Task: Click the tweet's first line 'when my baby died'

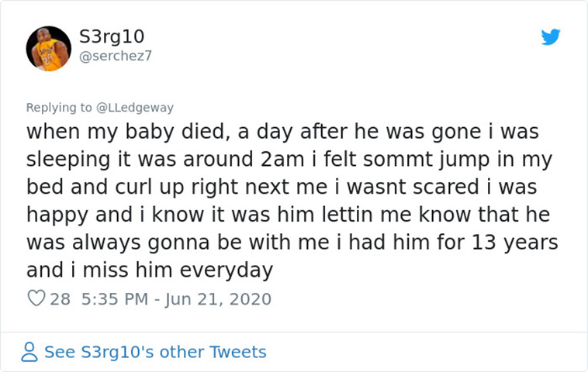Action: 282,132
